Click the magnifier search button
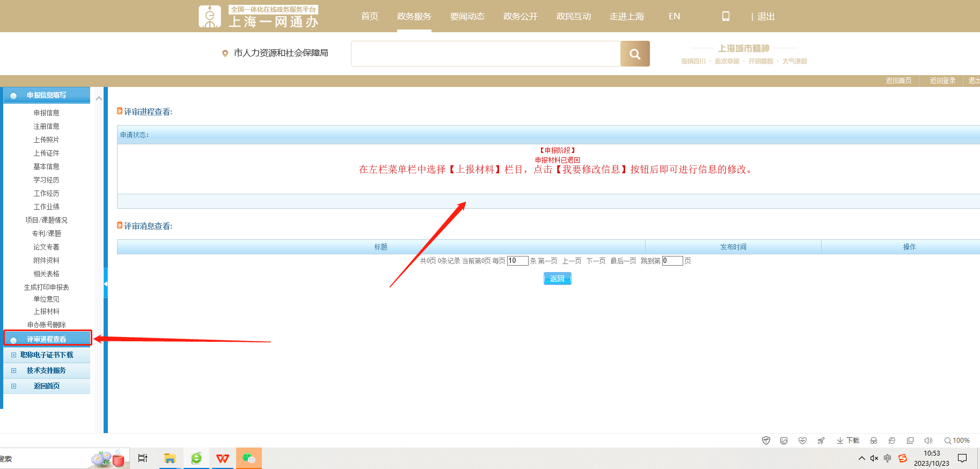 pos(635,54)
